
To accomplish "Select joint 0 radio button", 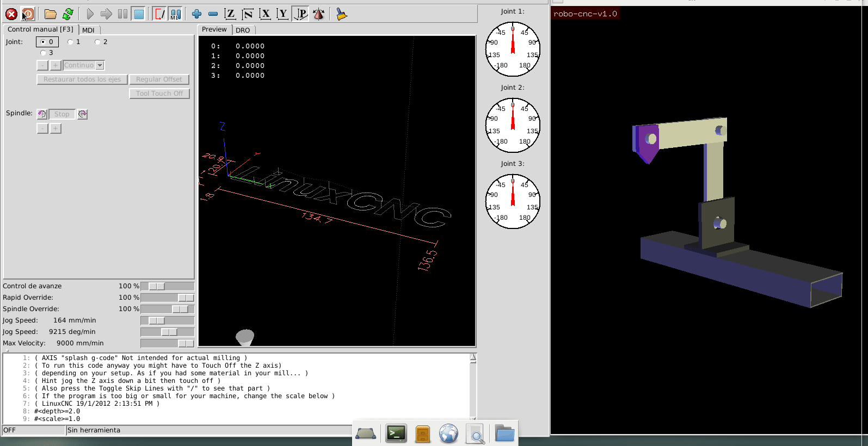I will 47,42.
